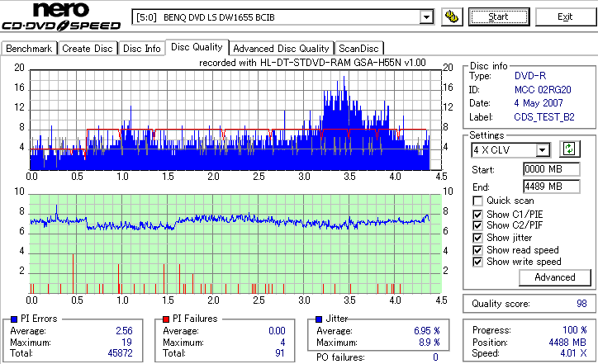Switch to Advanced Disc Quality tab
The image size is (598, 364).
(281, 49)
